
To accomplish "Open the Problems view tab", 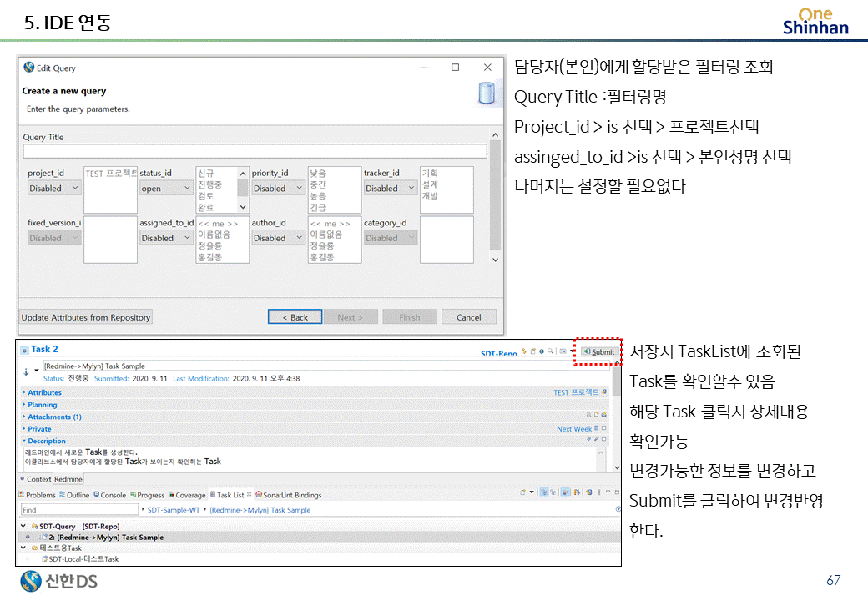I will click(x=37, y=495).
